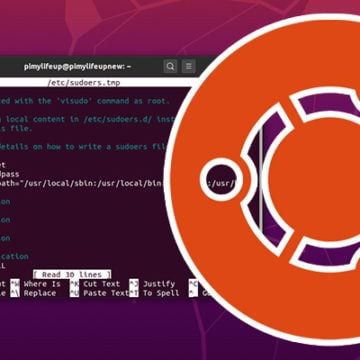Select the ^K Cut Text shortcut
This screenshot has height=360, width=360.
click(x=95, y=284)
